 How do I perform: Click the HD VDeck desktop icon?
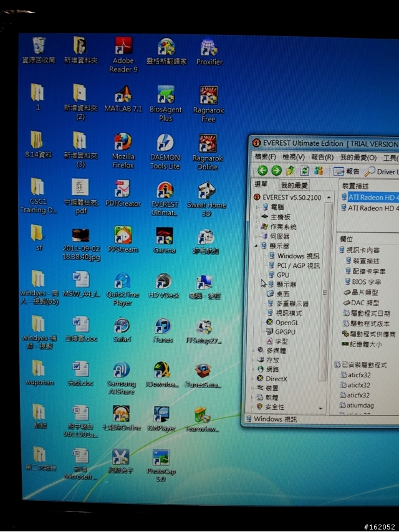163,286
